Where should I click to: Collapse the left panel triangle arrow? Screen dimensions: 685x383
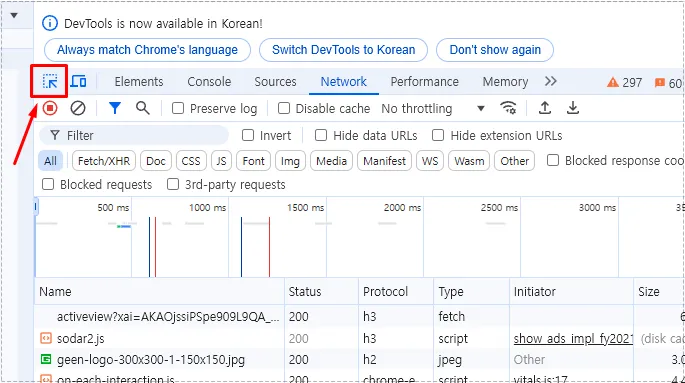[14, 15]
